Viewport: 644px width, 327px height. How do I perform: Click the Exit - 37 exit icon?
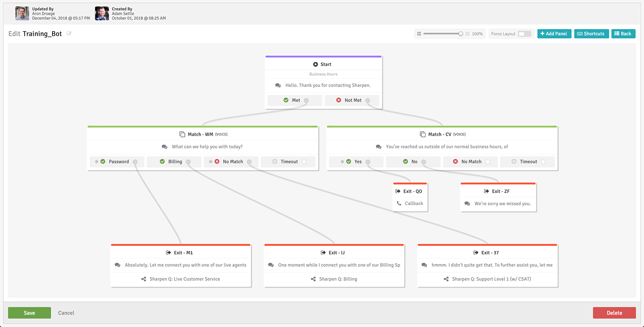476,253
